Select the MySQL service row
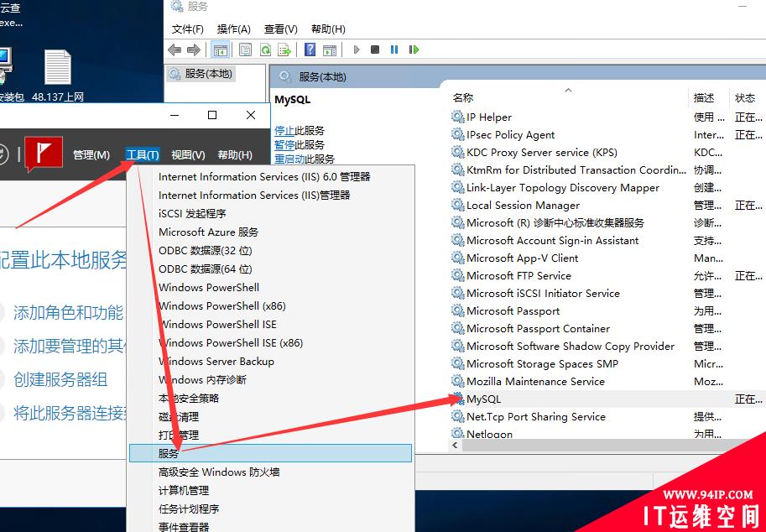The image size is (766, 532). 607,399
